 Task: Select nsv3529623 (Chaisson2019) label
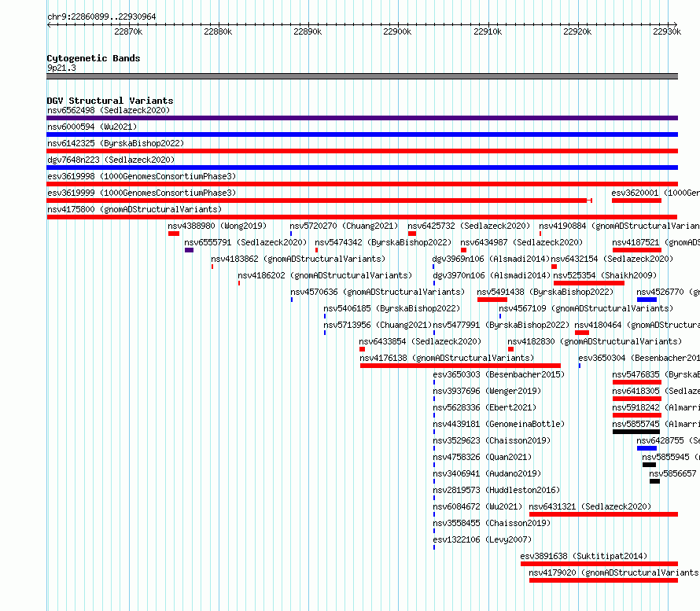tap(492, 440)
